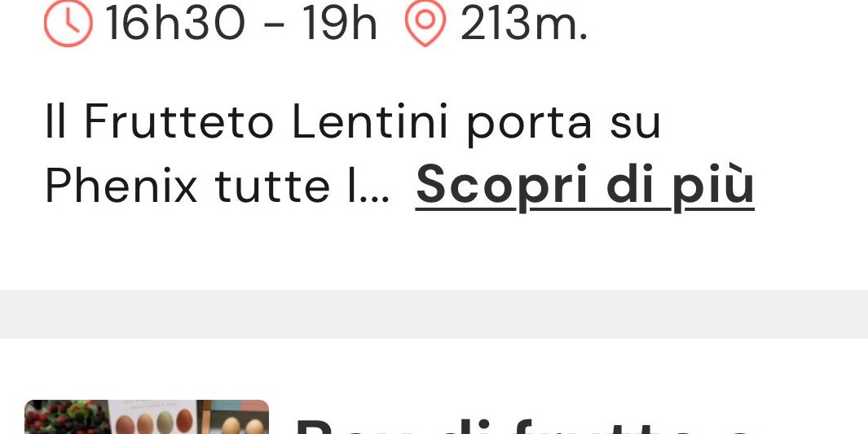Viewport: 868px width, 434px height.
Task: Click the word 'Lentini' in description
Action: pos(370,121)
